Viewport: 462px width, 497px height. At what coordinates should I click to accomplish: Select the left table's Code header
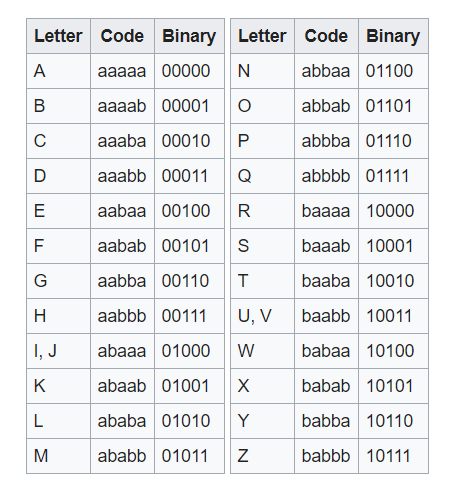[x=122, y=36]
